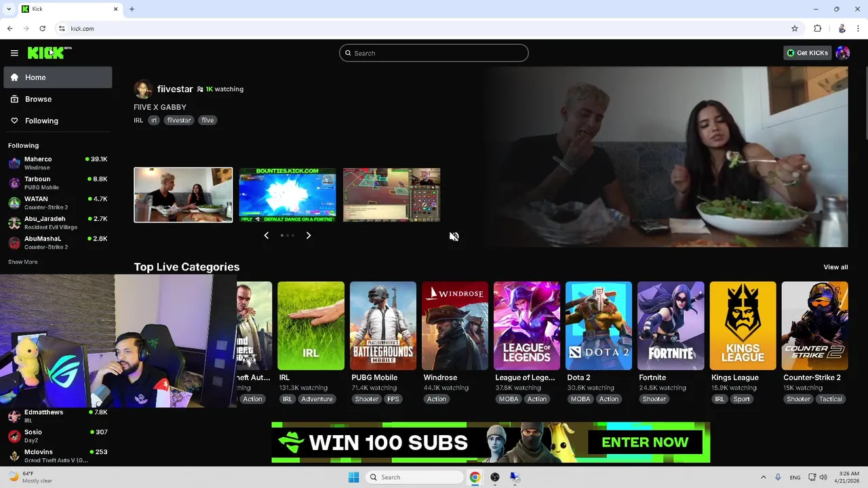Viewport: 868px width, 488px height.
Task: Open Counter-Strike 2 category card
Action: point(814,326)
